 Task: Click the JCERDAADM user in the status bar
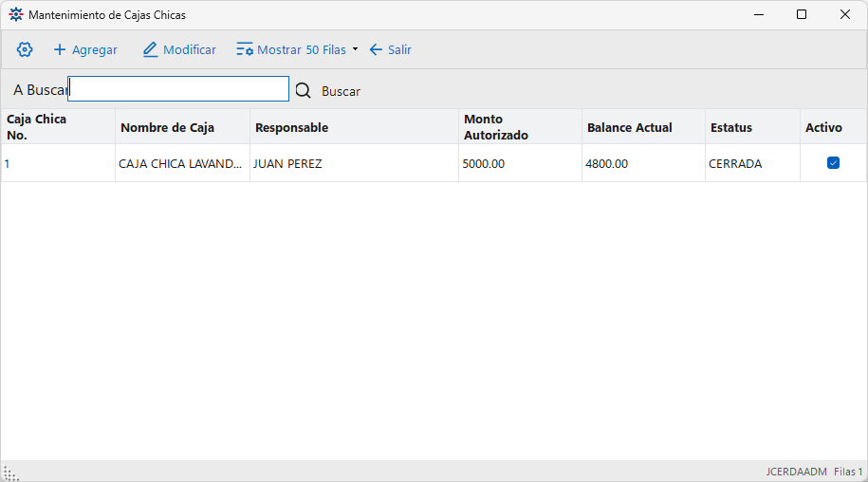pos(796,472)
